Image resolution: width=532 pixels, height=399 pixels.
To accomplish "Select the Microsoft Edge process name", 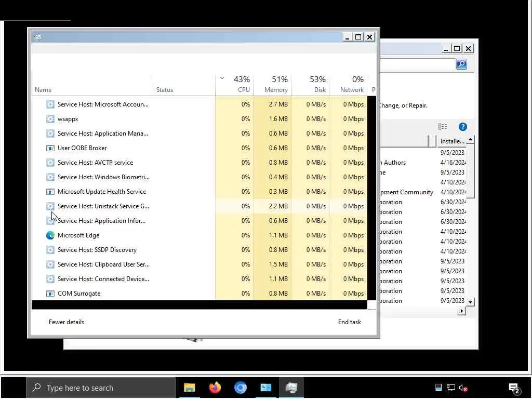I will tap(78, 235).
